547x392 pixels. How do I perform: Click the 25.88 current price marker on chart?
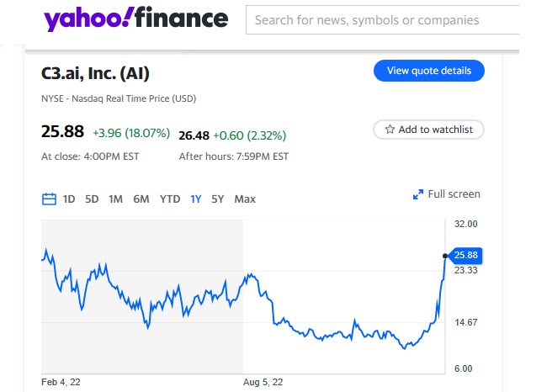coord(465,255)
